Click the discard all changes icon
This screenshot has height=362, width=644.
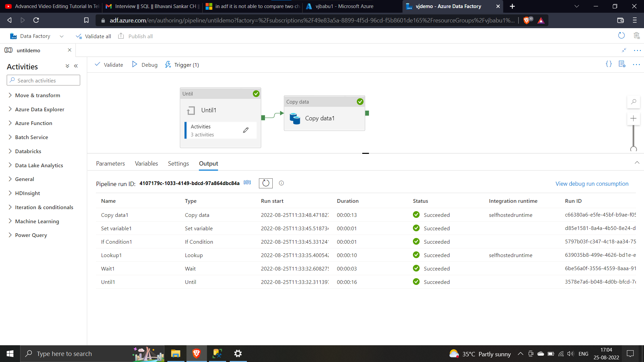637,36
